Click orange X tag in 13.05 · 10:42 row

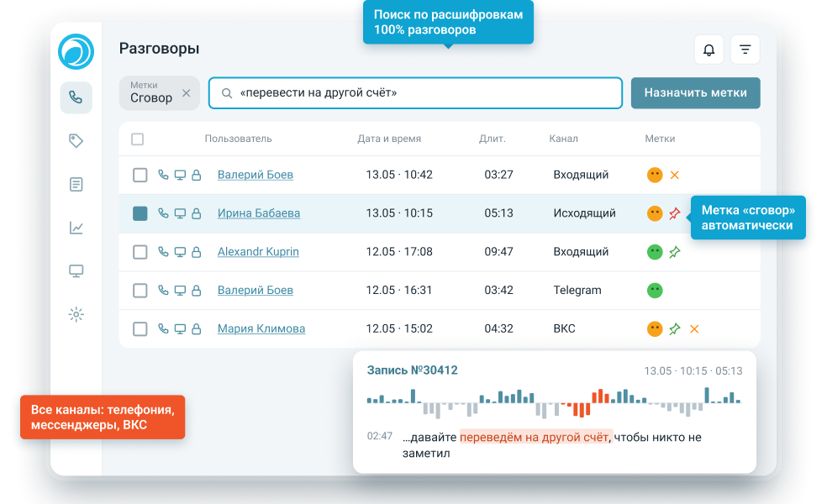(x=675, y=175)
